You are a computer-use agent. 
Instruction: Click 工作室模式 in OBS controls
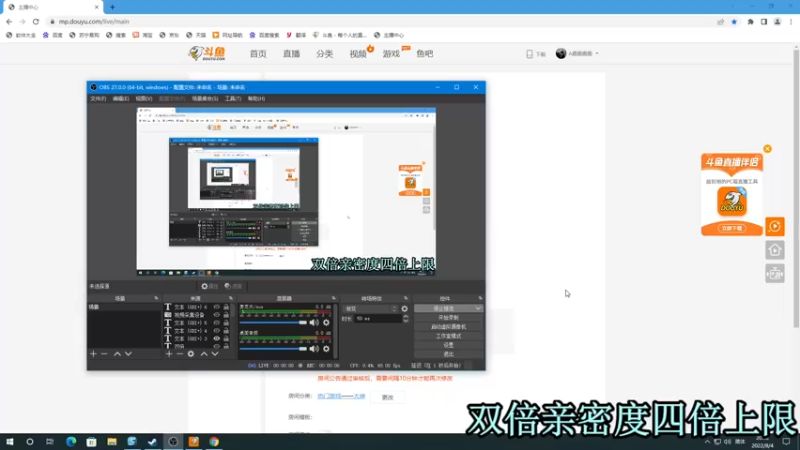point(448,336)
